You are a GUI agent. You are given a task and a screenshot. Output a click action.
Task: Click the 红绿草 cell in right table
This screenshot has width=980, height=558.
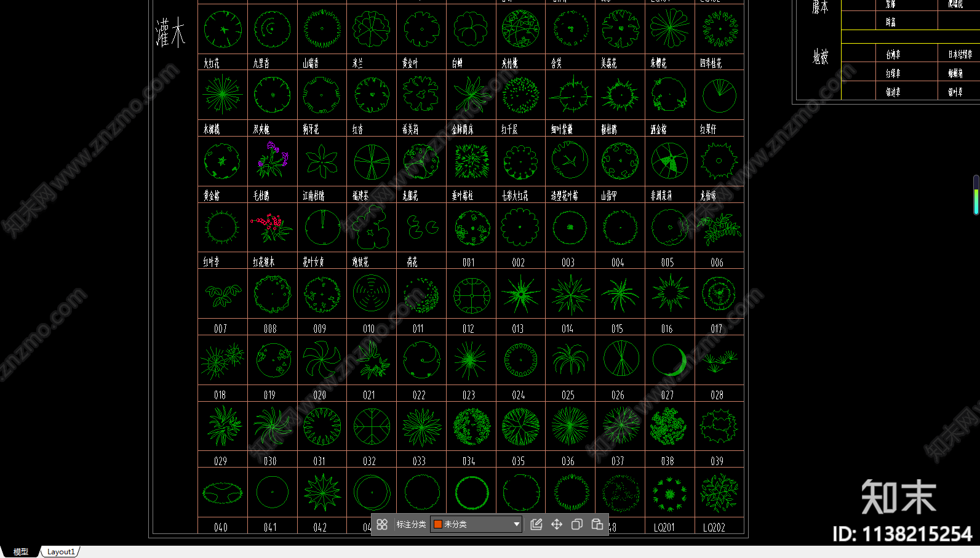pos(893,73)
